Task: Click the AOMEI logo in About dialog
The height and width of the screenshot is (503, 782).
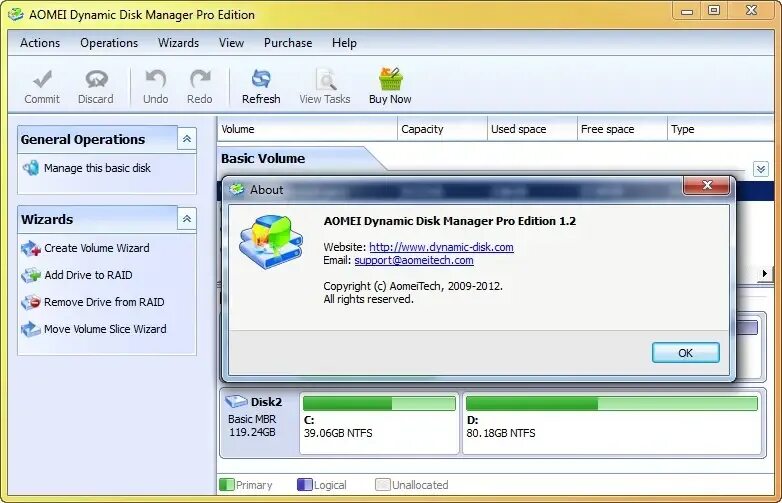Action: 271,242
